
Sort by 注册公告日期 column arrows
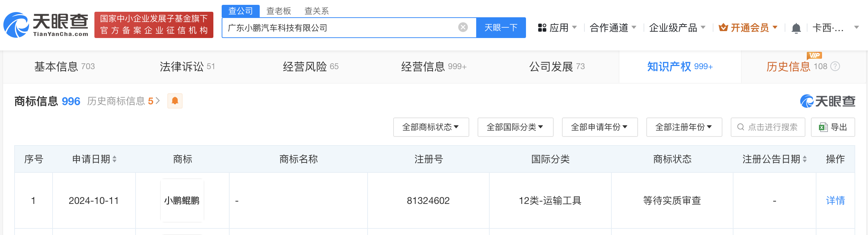click(x=805, y=159)
